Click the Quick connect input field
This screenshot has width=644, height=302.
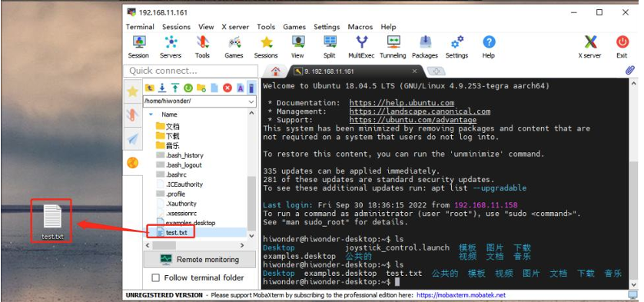(x=191, y=71)
